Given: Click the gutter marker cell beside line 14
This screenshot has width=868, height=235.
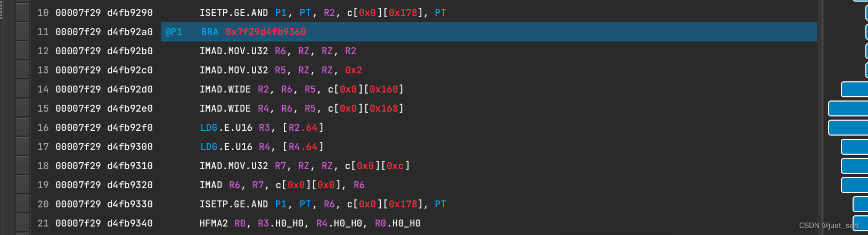Looking at the screenshot, I should pos(22,89).
